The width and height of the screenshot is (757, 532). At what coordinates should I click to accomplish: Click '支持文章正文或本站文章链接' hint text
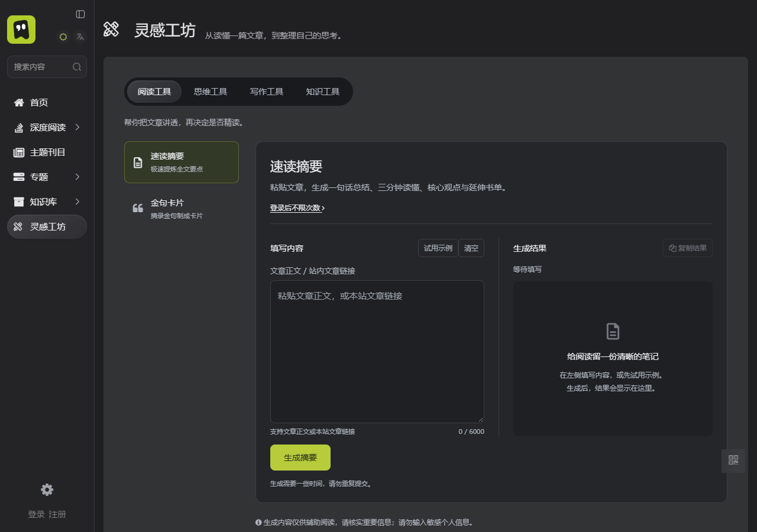click(x=313, y=432)
